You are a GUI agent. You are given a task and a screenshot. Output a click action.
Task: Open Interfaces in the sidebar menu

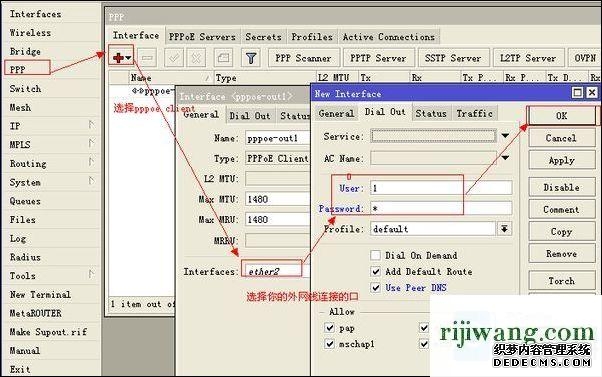click(x=35, y=14)
